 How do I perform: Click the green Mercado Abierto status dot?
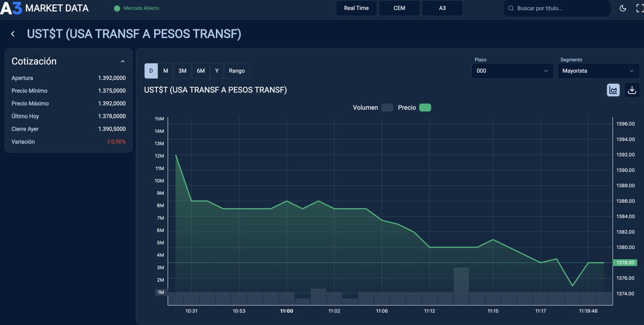tap(117, 8)
